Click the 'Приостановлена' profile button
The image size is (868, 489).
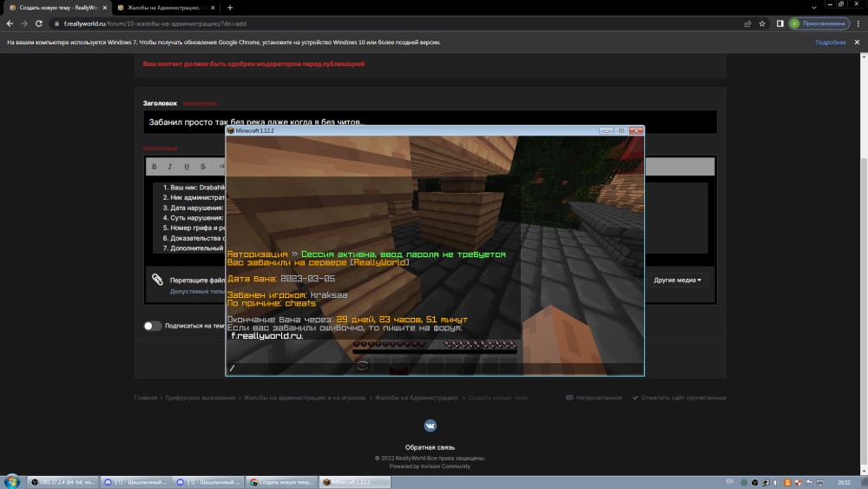click(x=819, y=23)
